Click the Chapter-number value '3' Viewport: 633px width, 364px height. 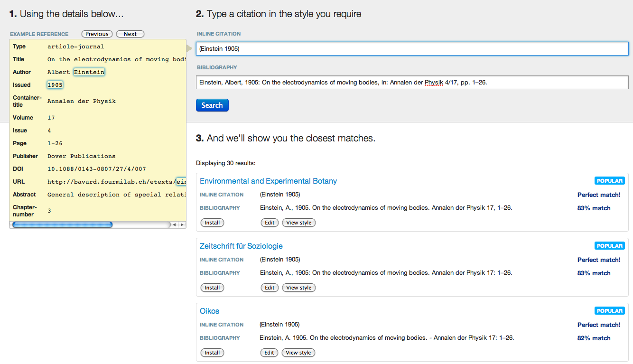[49, 211]
